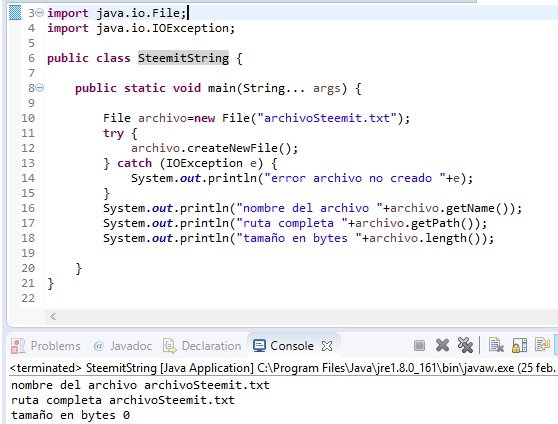Viewport: 558px width, 424px height.
Task: Click the Terminate stop square in Console
Action: (x=420, y=345)
